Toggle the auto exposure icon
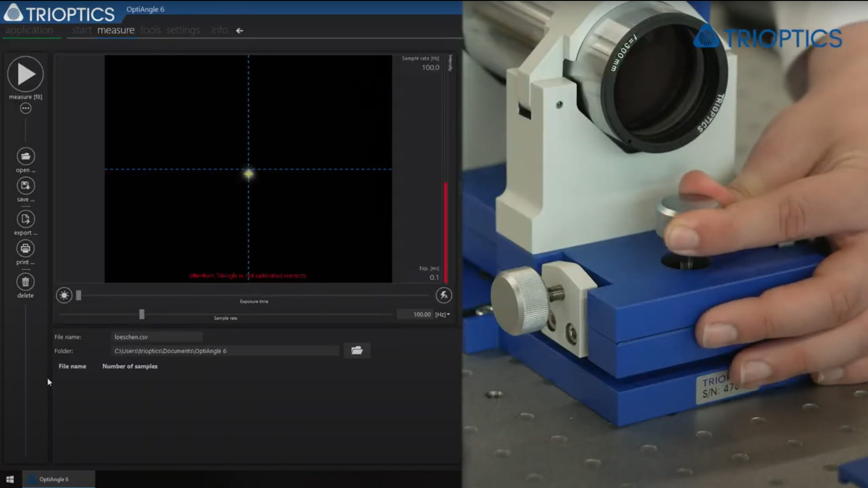 pos(443,296)
